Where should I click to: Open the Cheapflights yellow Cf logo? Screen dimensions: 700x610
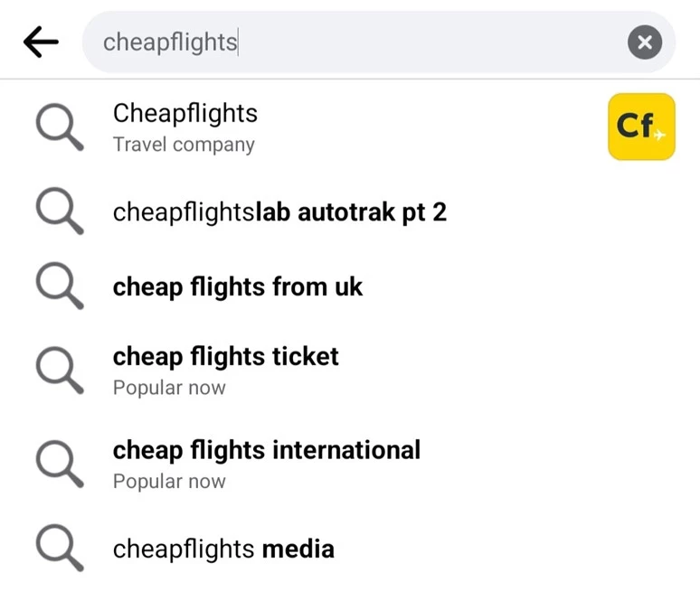pyautogui.click(x=641, y=127)
